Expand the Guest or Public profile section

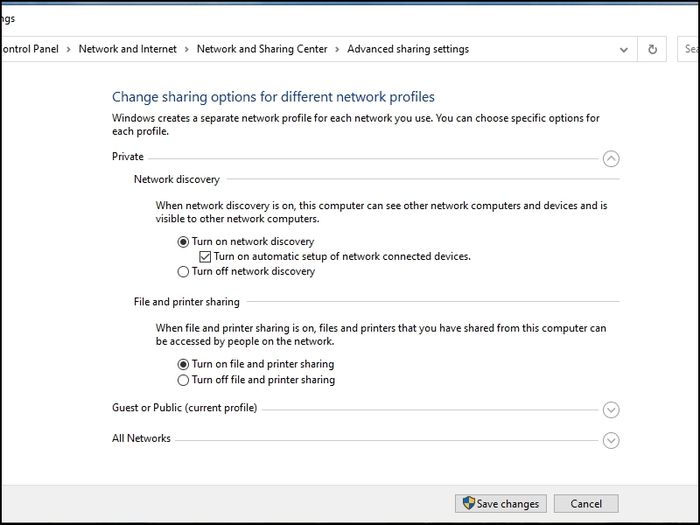(611, 409)
